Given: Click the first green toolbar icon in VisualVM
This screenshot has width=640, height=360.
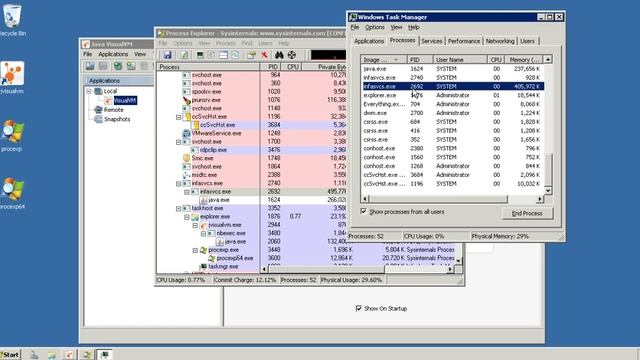Looking at the screenshot, I should (118, 66).
